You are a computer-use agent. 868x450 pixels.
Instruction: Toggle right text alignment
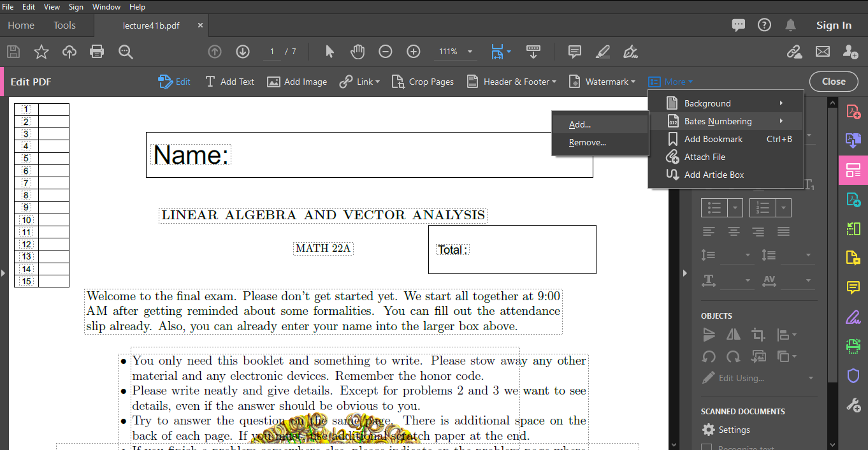pyautogui.click(x=758, y=231)
